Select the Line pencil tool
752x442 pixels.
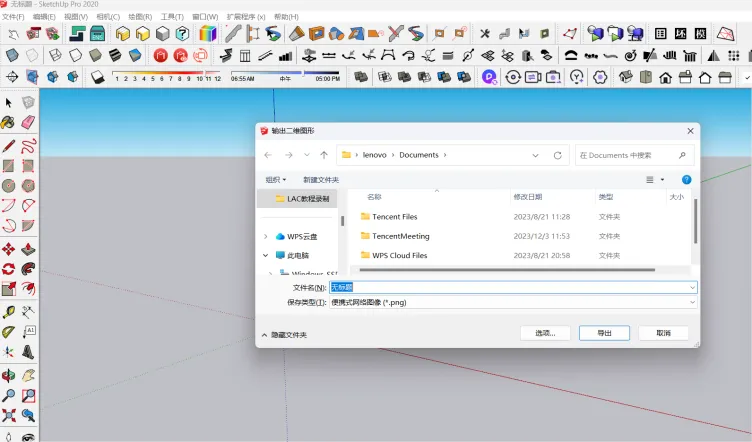pos(9,146)
